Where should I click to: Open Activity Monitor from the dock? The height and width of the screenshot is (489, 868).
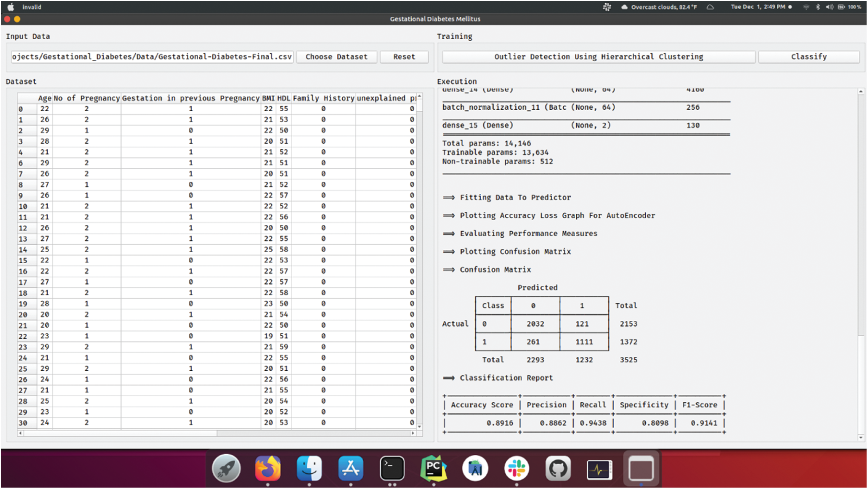(599, 469)
